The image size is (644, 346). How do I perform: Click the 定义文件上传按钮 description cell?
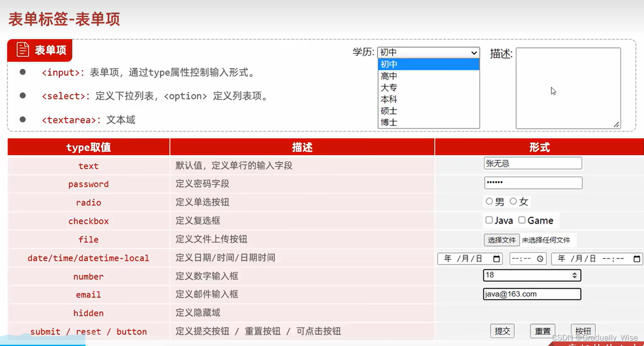click(x=302, y=239)
